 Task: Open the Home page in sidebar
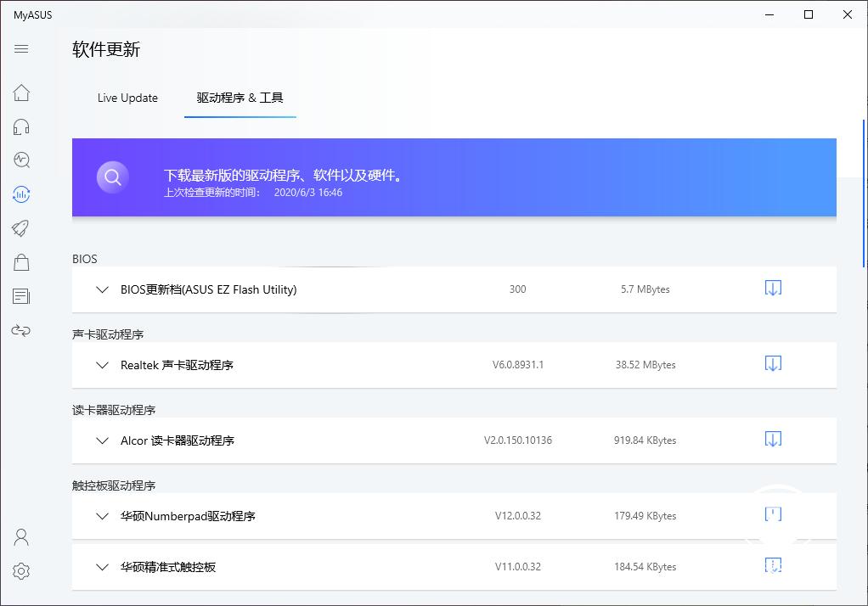point(20,92)
